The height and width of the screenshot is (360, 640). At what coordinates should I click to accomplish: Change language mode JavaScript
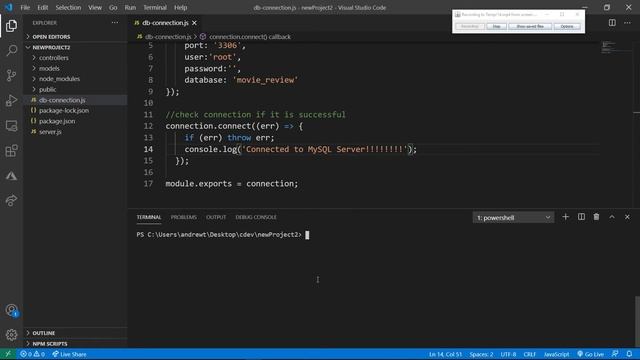[556, 354]
